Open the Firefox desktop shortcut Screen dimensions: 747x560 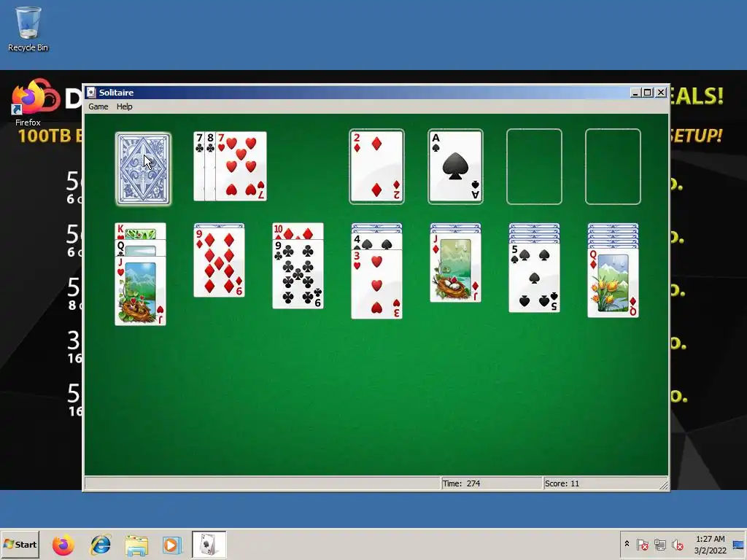coord(28,102)
